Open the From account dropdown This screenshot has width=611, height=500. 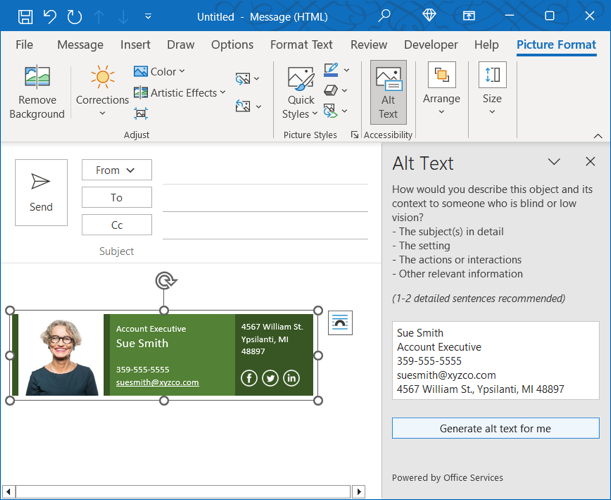[116, 170]
